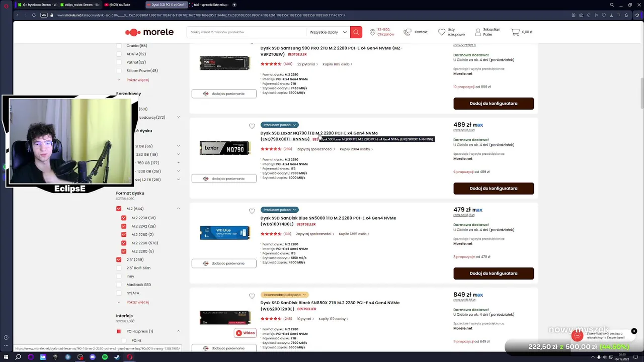Click the browser tab search magnifier

click(612, 5)
